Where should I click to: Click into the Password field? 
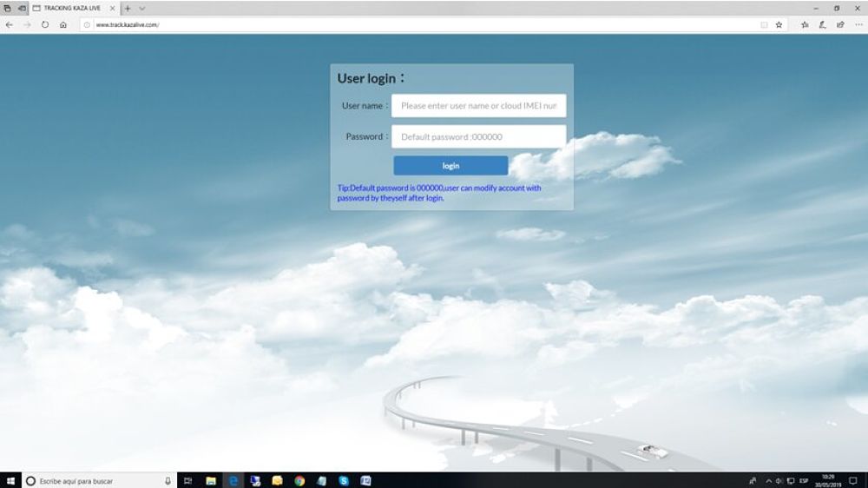478,136
